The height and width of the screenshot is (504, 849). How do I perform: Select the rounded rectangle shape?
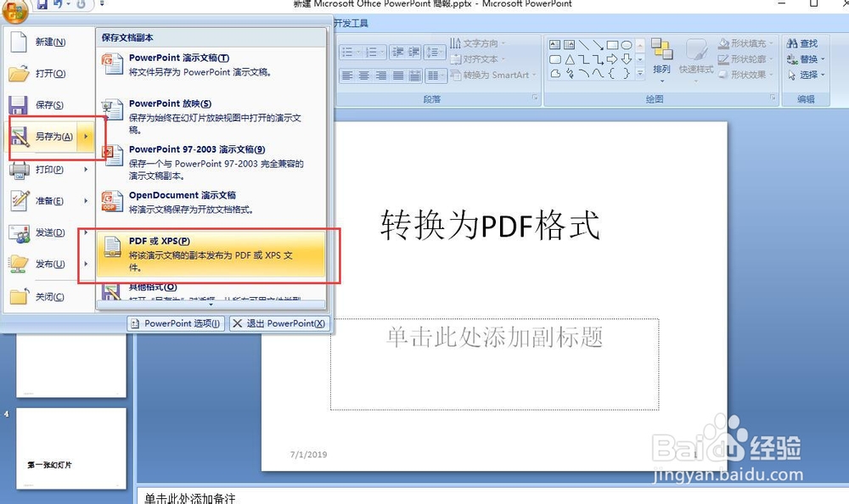tap(555, 59)
